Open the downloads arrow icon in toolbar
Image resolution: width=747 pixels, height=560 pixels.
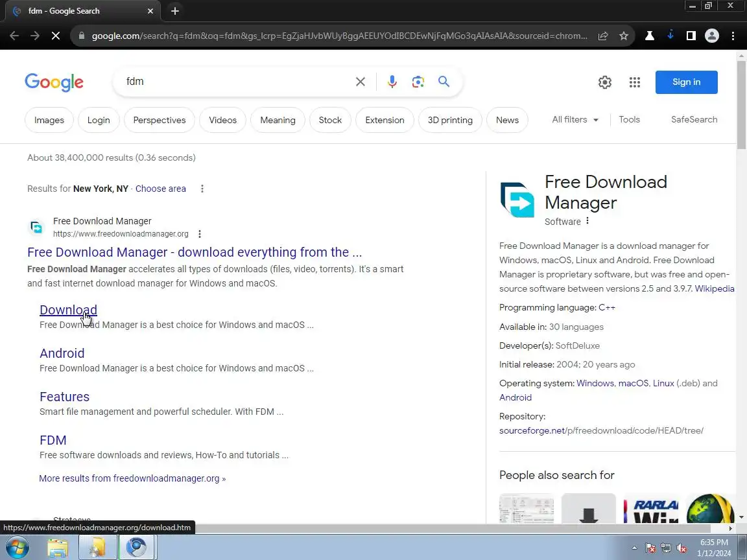pyautogui.click(x=670, y=35)
